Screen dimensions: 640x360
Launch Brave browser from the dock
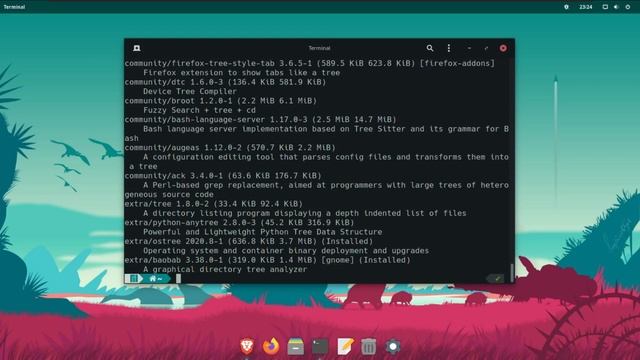click(x=247, y=346)
